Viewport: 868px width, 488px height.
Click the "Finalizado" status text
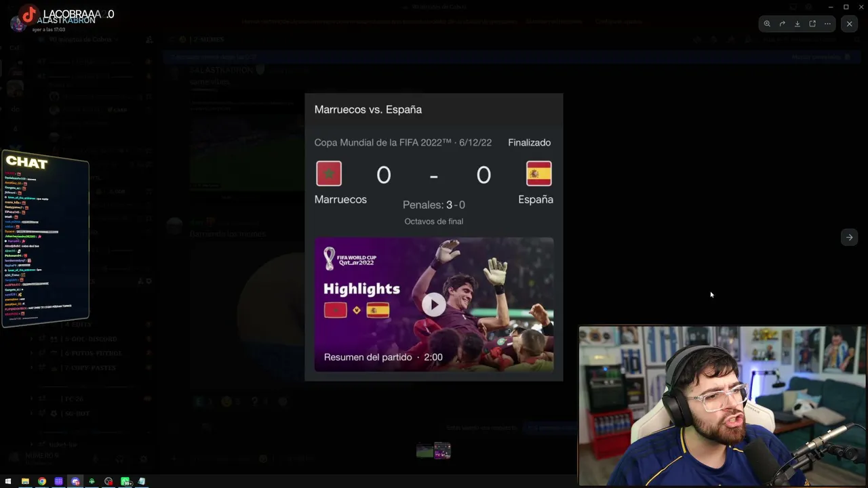pos(530,142)
